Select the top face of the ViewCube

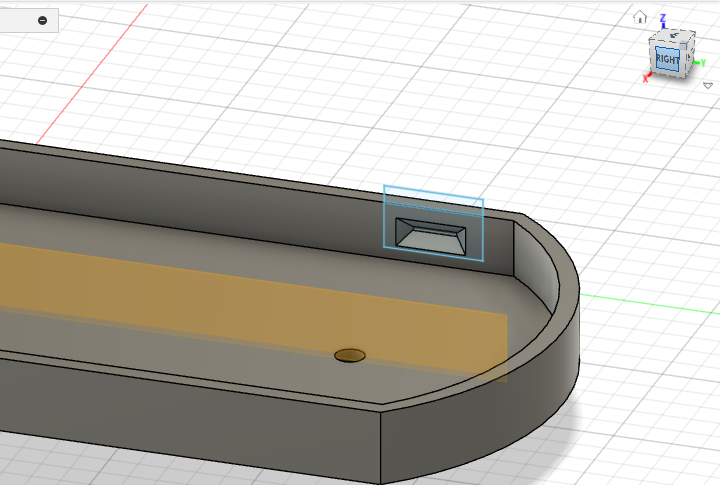673,35
